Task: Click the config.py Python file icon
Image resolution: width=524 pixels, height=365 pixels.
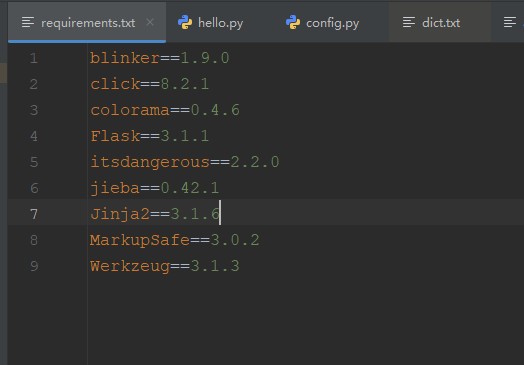Action: (293, 22)
